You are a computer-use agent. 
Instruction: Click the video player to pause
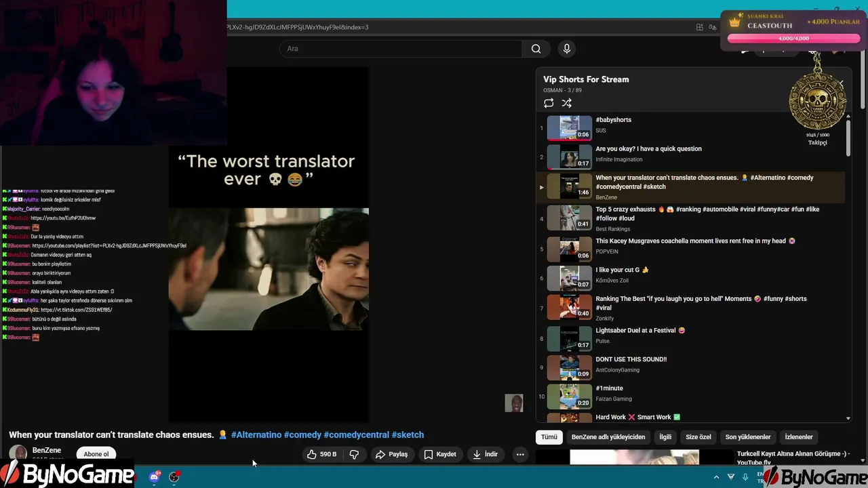[269, 244]
